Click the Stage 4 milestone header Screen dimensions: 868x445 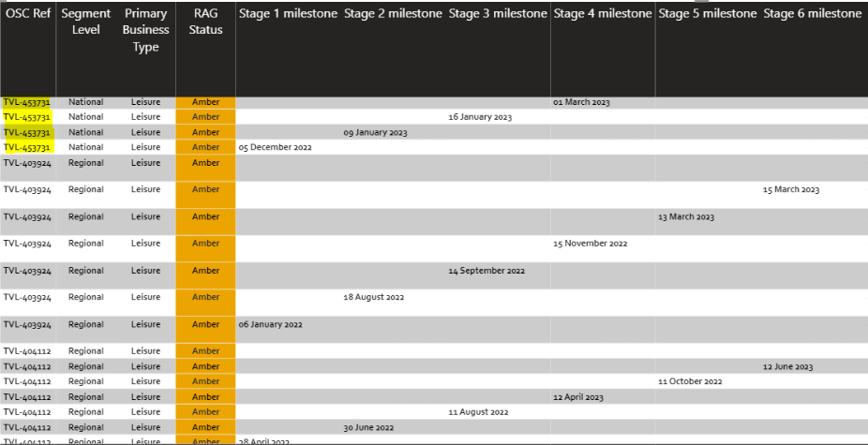click(603, 14)
